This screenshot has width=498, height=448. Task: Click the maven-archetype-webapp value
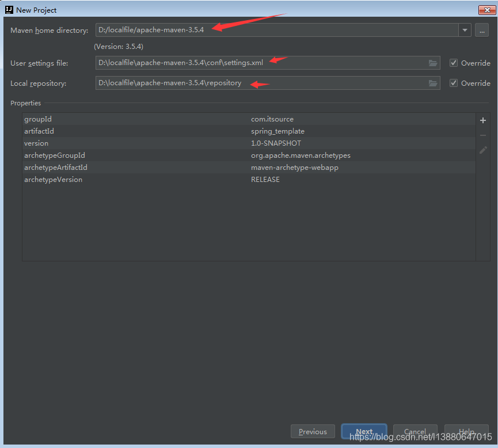click(294, 168)
